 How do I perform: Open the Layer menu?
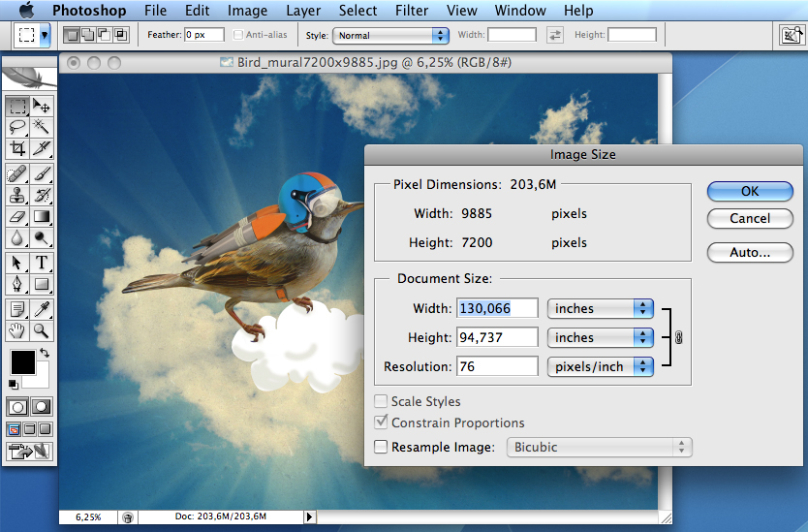tap(303, 11)
